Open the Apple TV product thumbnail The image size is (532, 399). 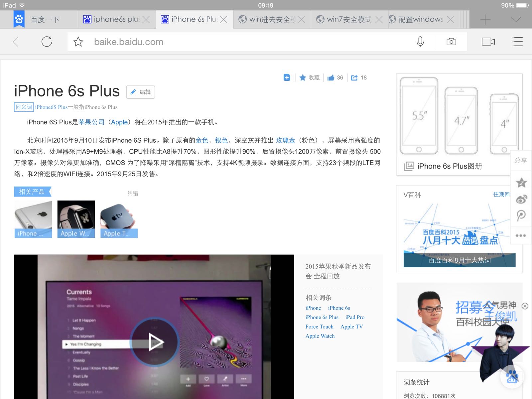click(119, 219)
